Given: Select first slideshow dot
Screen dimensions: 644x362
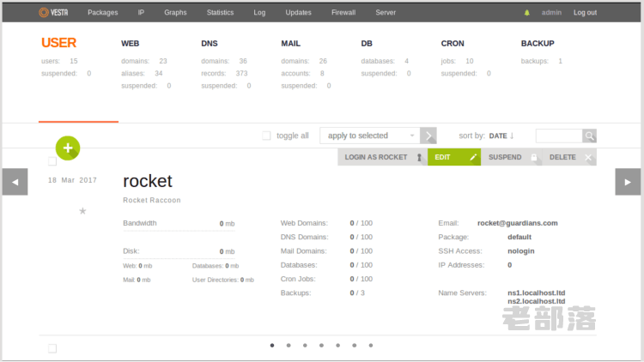Looking at the screenshot, I should pos(272,345).
